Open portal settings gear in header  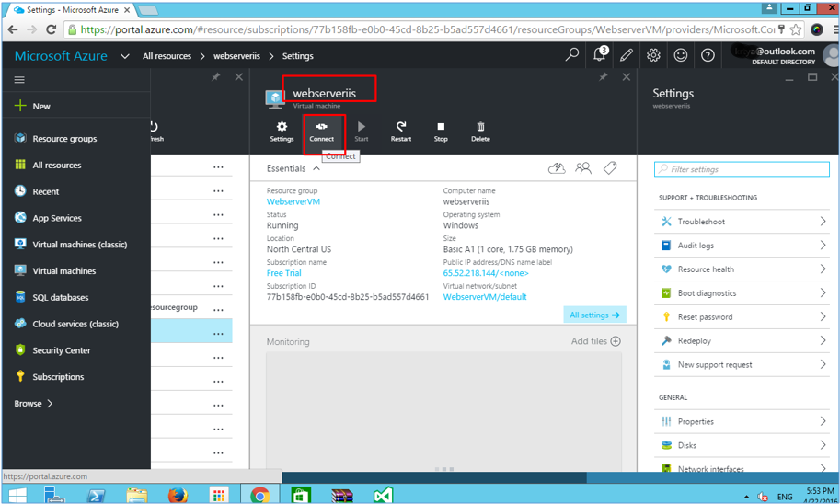coord(653,54)
